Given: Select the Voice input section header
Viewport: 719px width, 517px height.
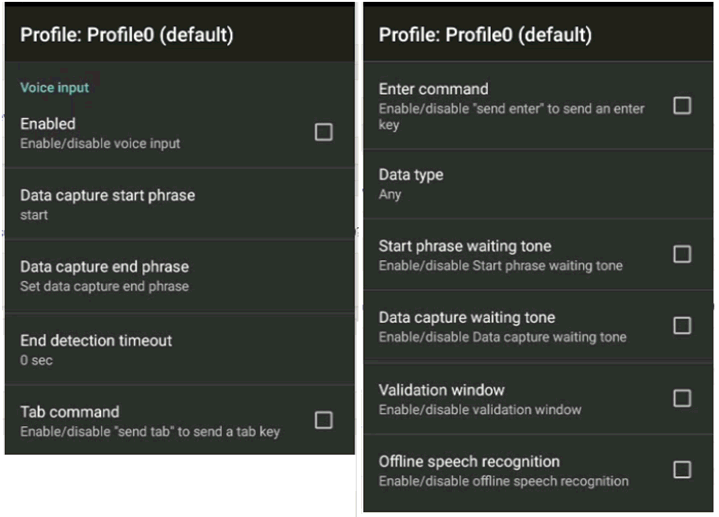Looking at the screenshot, I should tap(55, 87).
